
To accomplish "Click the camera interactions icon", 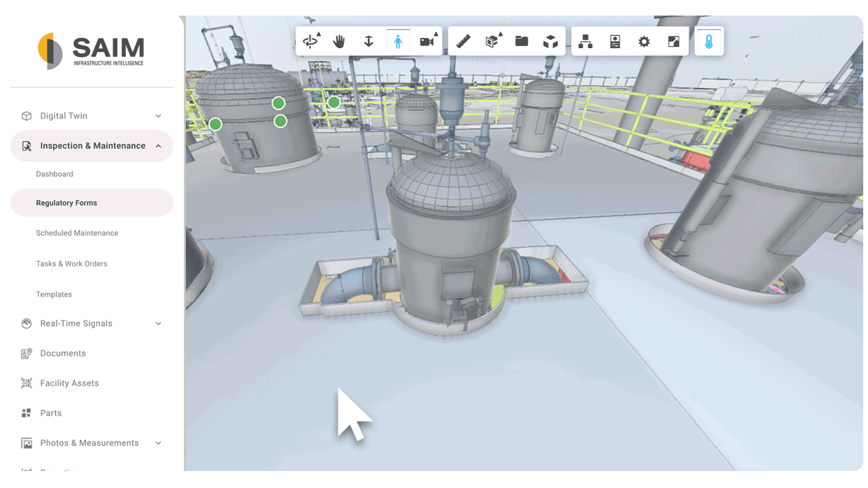I will pos(427,41).
